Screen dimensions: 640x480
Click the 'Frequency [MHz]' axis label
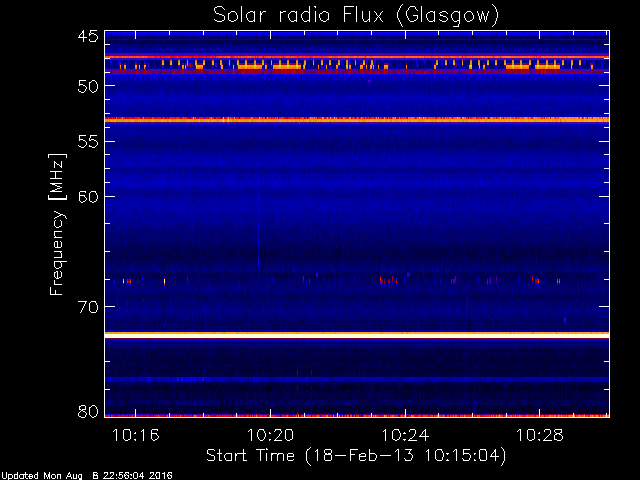(57, 224)
